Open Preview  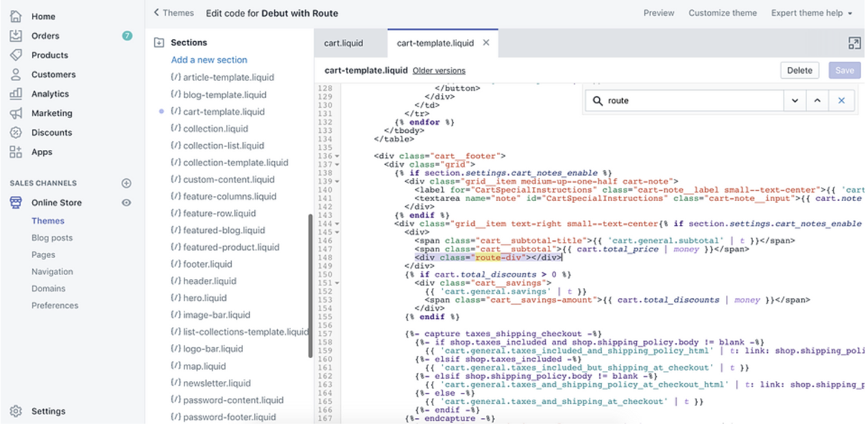coord(659,12)
